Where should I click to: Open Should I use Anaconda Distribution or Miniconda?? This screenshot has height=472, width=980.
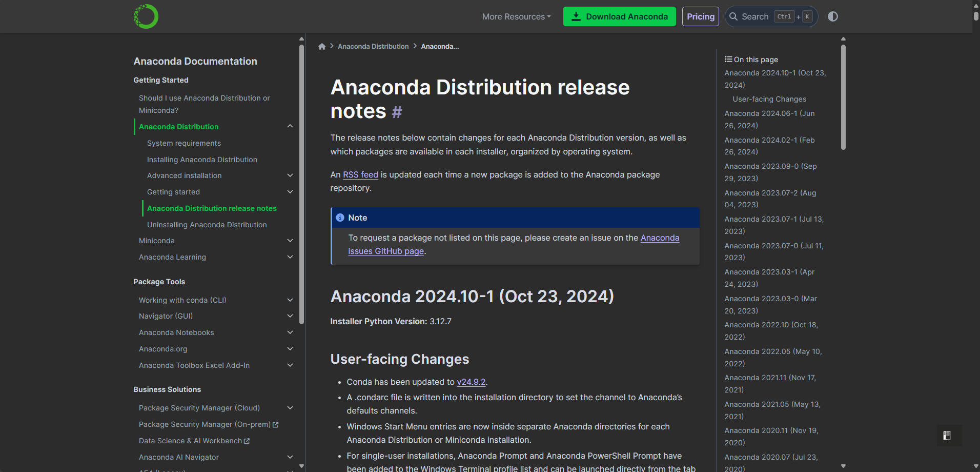[204, 104]
